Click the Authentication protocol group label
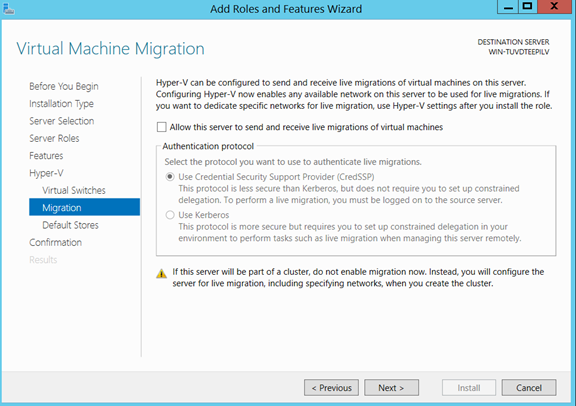 (x=208, y=146)
